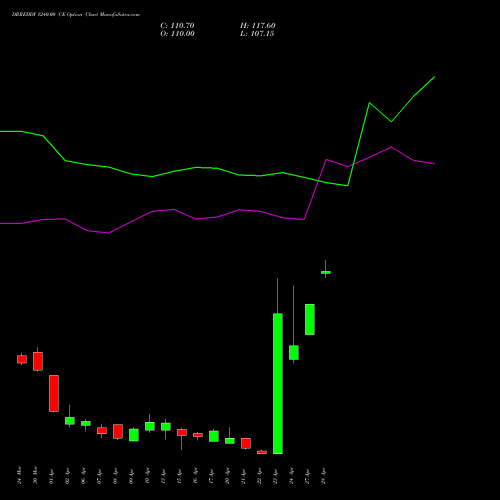Click the high value H: 117.60

point(258,26)
